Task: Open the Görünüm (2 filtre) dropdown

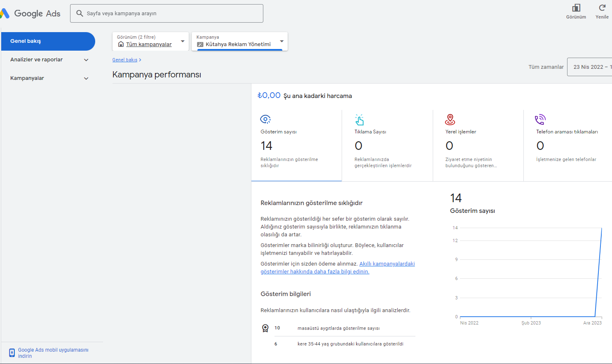Action: (151, 41)
